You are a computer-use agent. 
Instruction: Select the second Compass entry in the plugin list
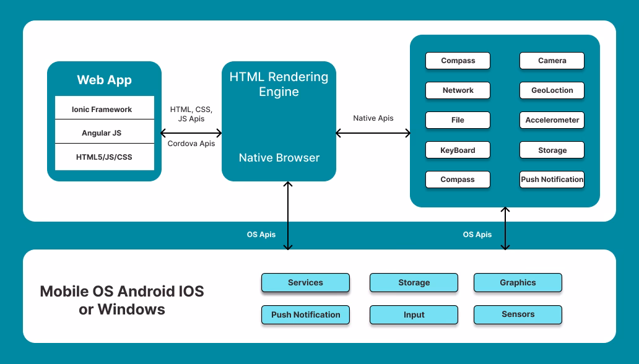pos(458,180)
